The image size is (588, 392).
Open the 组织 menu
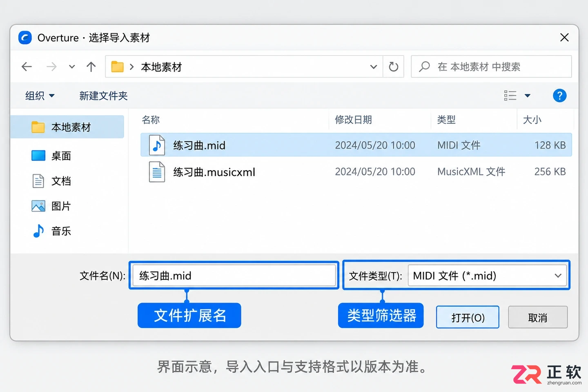pos(40,96)
